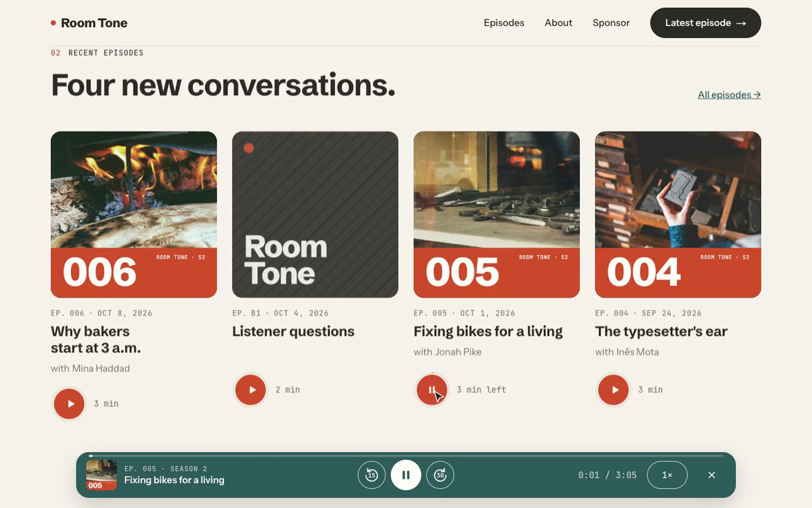
Task: Skip forward 30 seconds in the player
Action: (440, 475)
